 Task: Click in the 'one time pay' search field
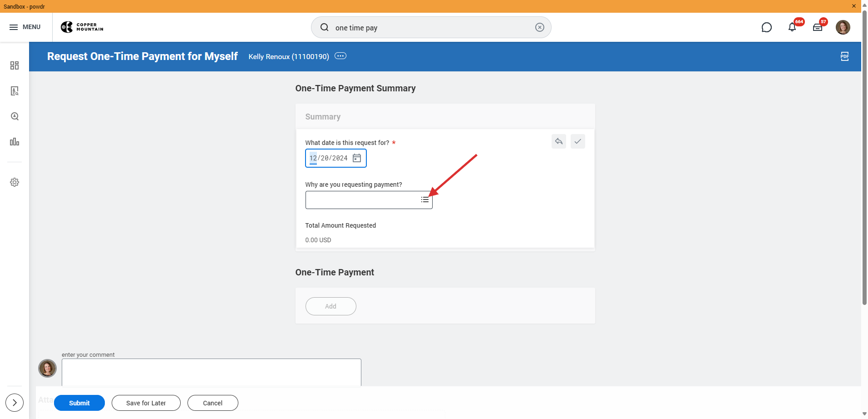pos(431,27)
